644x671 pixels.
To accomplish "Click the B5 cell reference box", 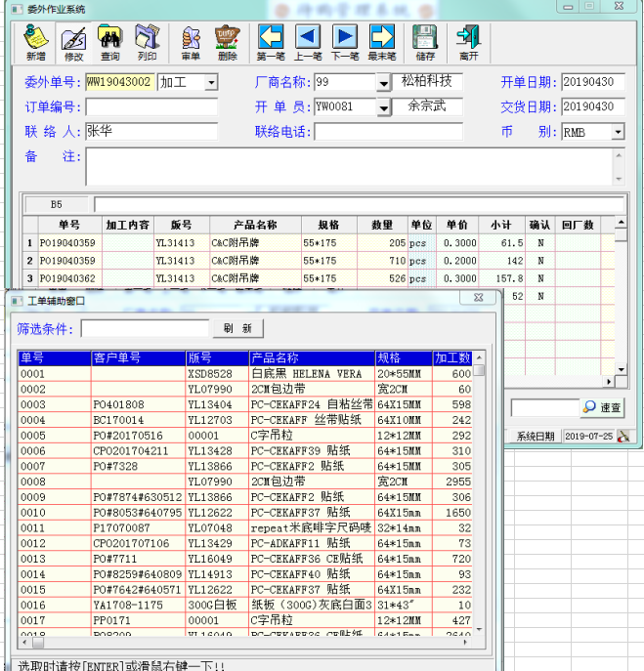I will [57, 204].
